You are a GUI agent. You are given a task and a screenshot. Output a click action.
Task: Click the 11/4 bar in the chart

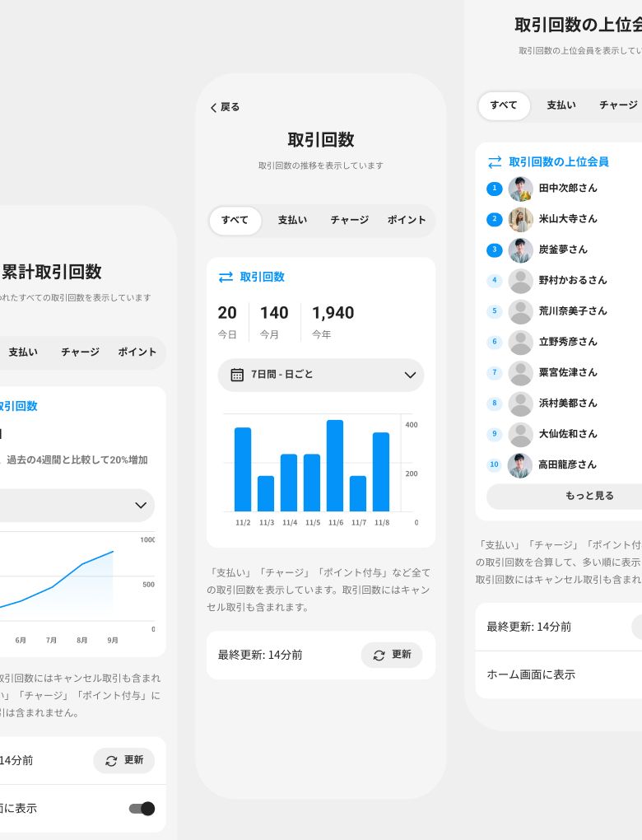289,483
